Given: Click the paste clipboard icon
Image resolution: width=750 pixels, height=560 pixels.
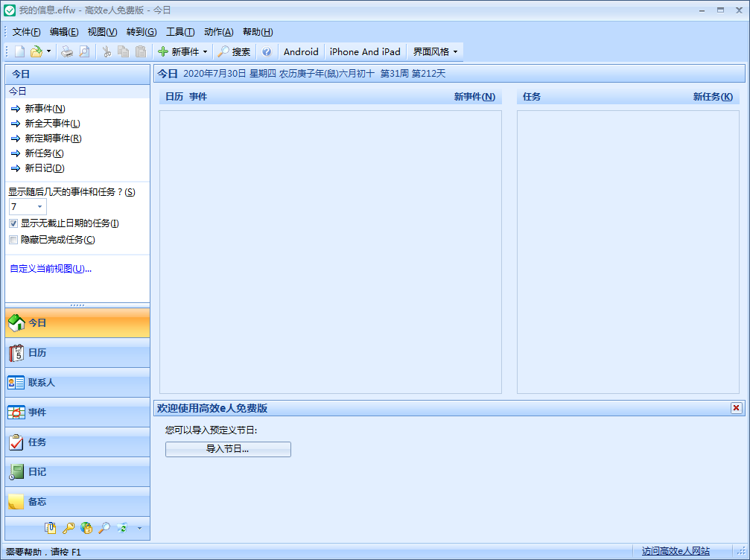Looking at the screenshot, I should 141,51.
